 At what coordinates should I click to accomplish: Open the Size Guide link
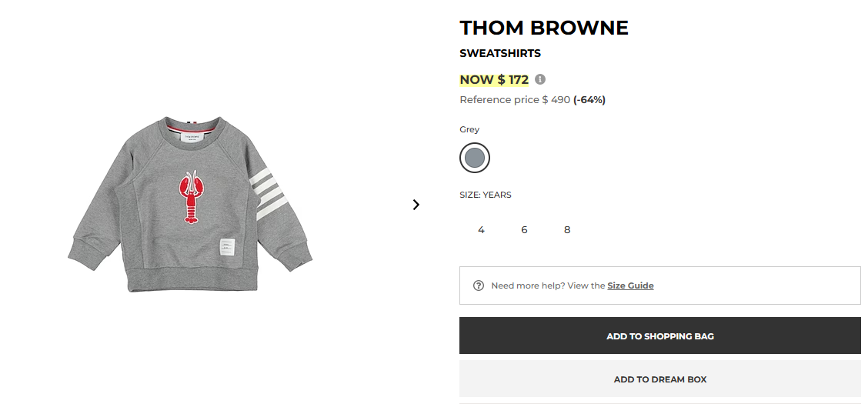click(x=630, y=285)
